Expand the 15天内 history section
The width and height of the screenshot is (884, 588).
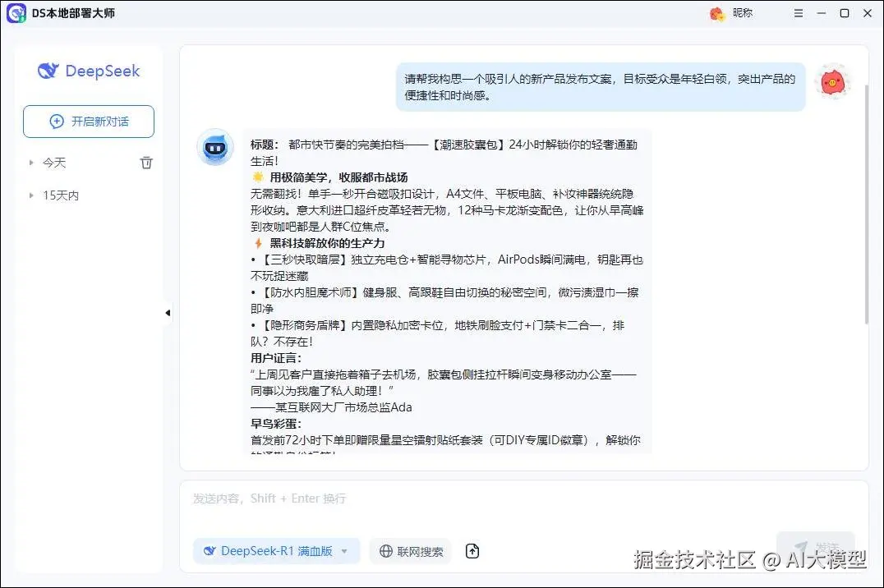click(30, 195)
